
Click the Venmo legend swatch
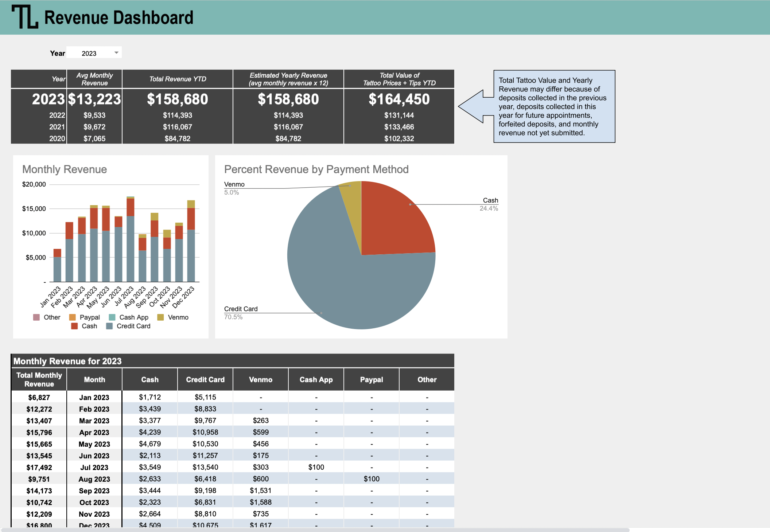[x=160, y=317]
